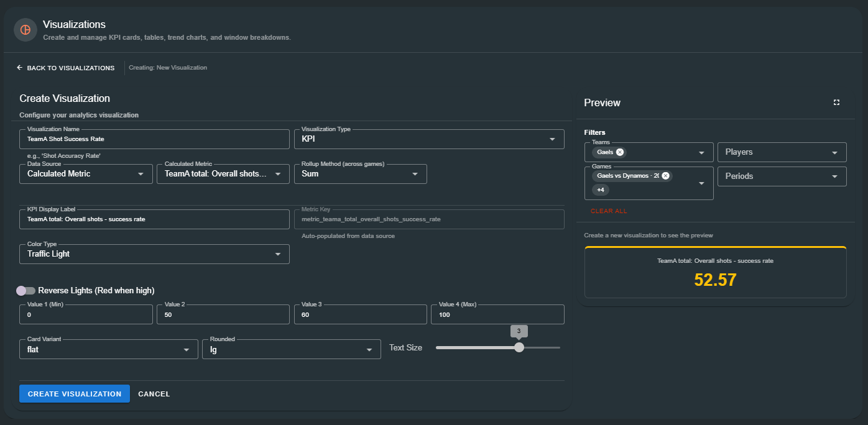Click the Value 3 field
This screenshot has height=425, width=868.
(361, 314)
